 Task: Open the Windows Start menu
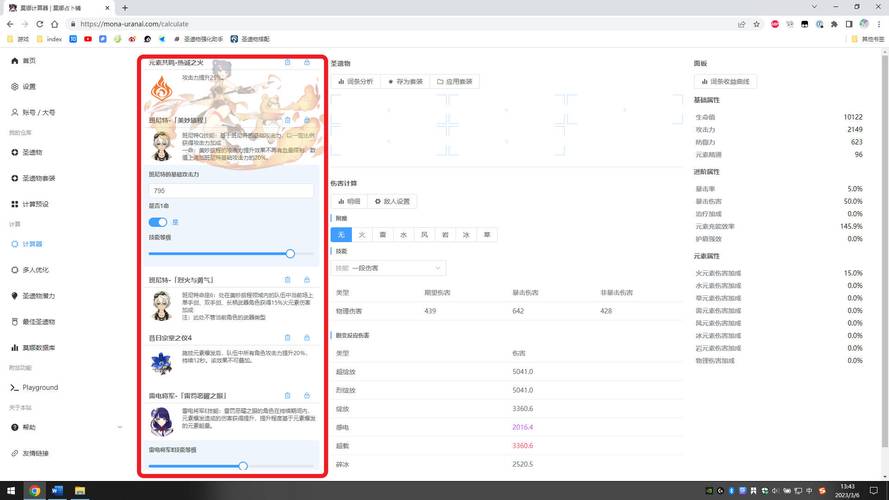11,490
